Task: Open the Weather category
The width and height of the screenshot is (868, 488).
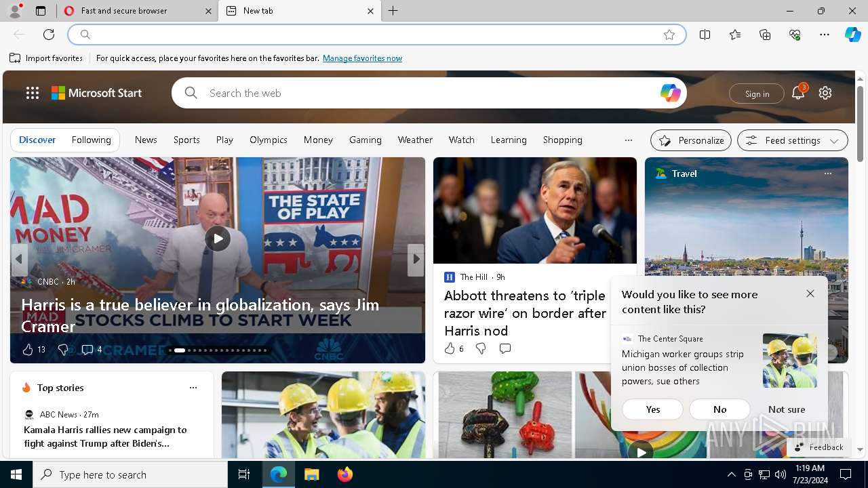Action: click(415, 140)
